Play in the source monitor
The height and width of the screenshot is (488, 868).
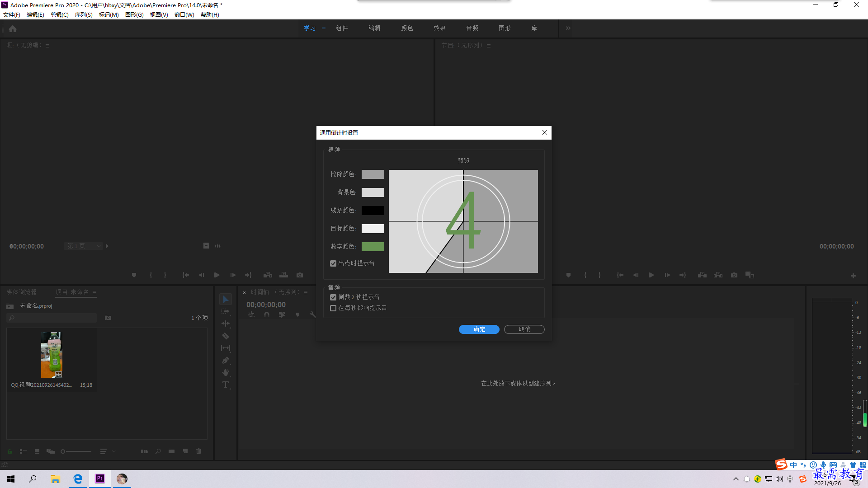click(217, 275)
